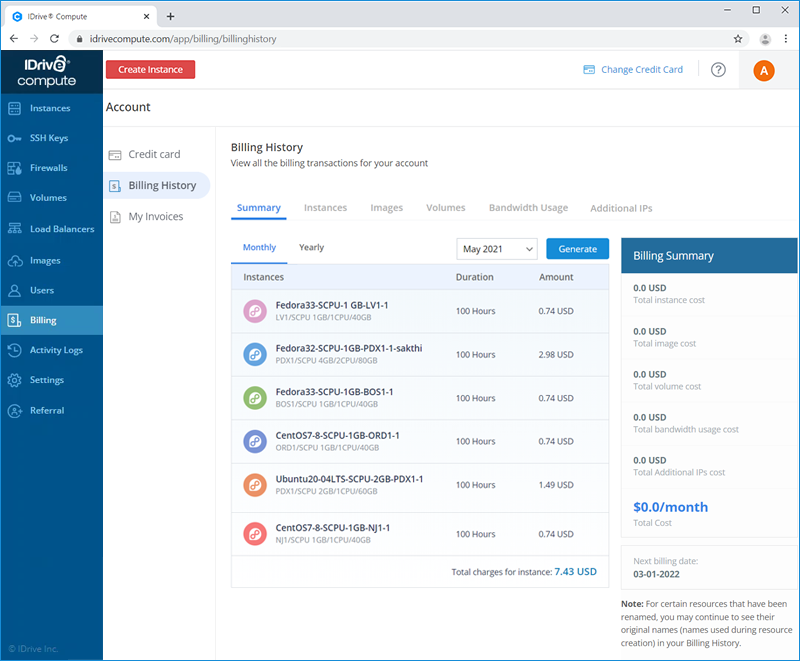The width and height of the screenshot is (800, 661).
Task: Click the CentOS7-8-SCPU-1GB-ORD1-1 instance icon
Action: (255, 441)
